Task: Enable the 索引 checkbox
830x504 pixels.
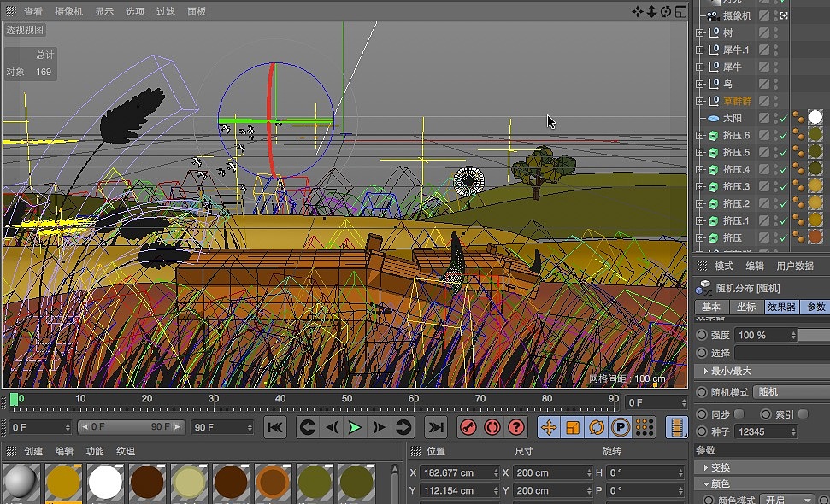Action: click(x=803, y=414)
